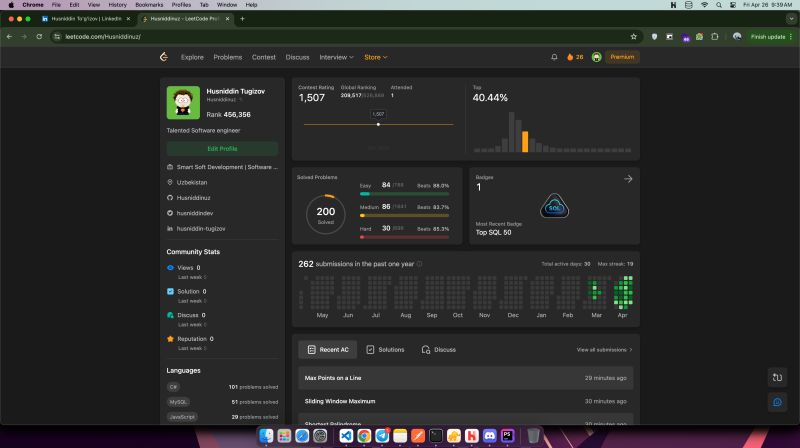Open Max Points on a Line submission
Image resolution: width=800 pixels, height=448 pixels.
466,378
